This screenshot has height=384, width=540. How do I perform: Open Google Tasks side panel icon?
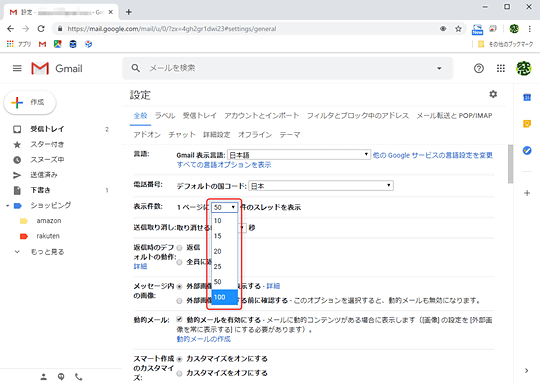point(527,150)
